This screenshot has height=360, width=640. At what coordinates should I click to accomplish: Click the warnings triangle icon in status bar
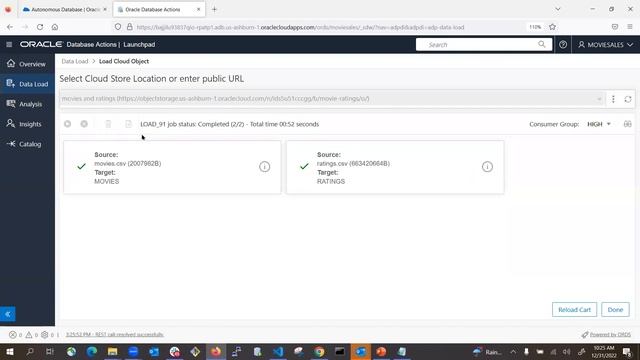click(x=29, y=335)
